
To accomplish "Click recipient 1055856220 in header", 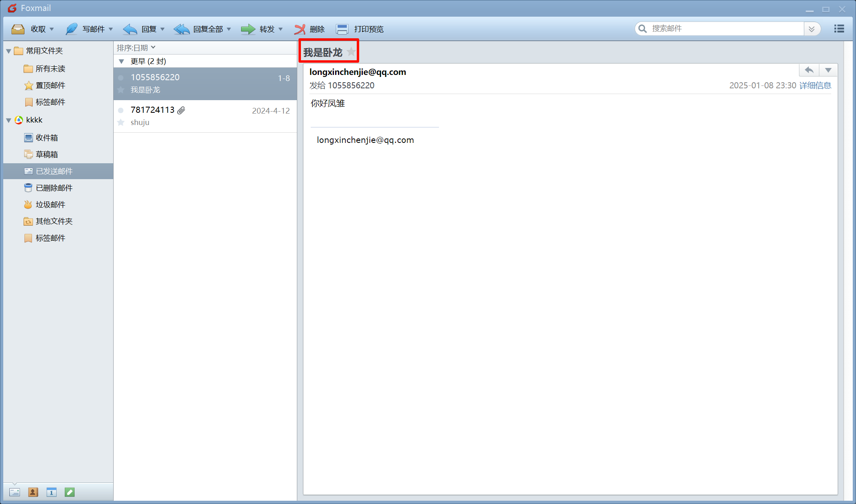I will 351,85.
